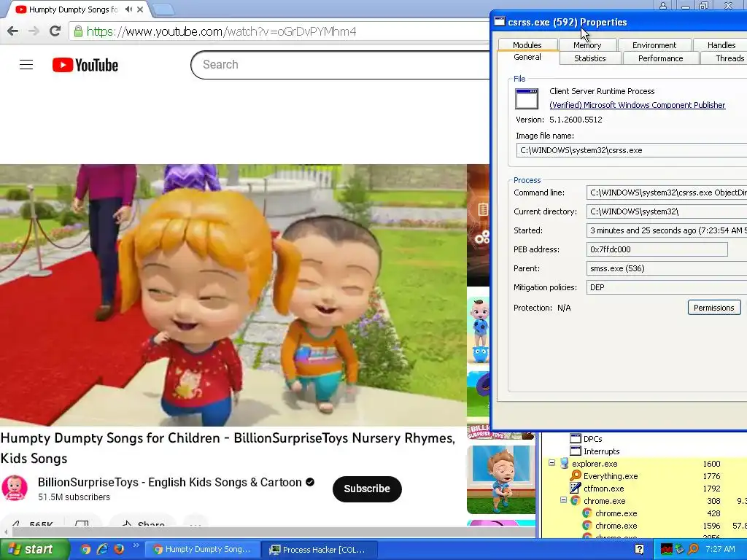
Task: Collapse the explorer.exe process tree
Action: pos(551,463)
